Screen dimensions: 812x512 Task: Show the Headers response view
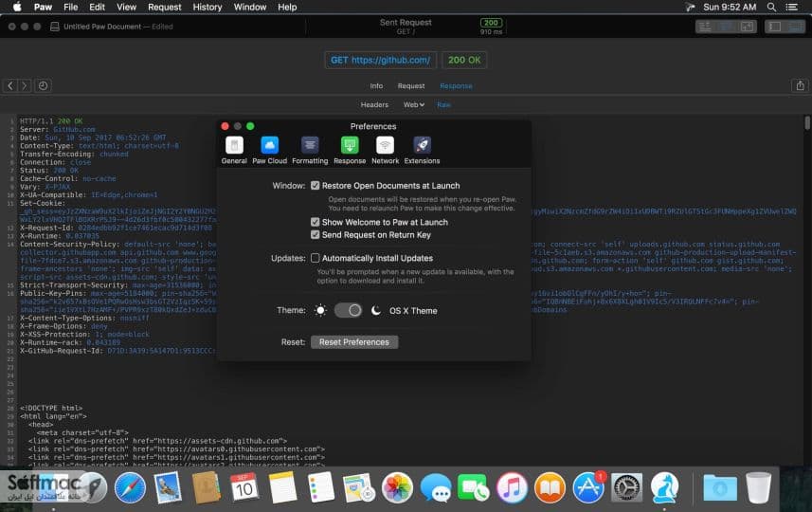click(x=374, y=104)
